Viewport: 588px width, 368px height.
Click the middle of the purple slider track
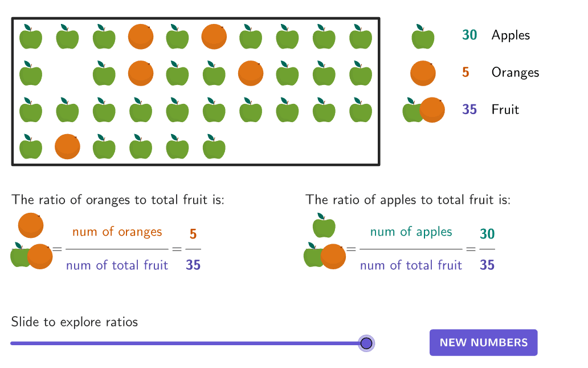(x=188, y=343)
